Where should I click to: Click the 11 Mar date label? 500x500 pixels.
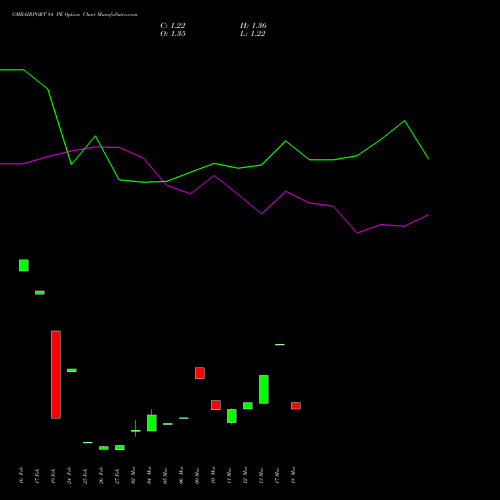pos(229,475)
